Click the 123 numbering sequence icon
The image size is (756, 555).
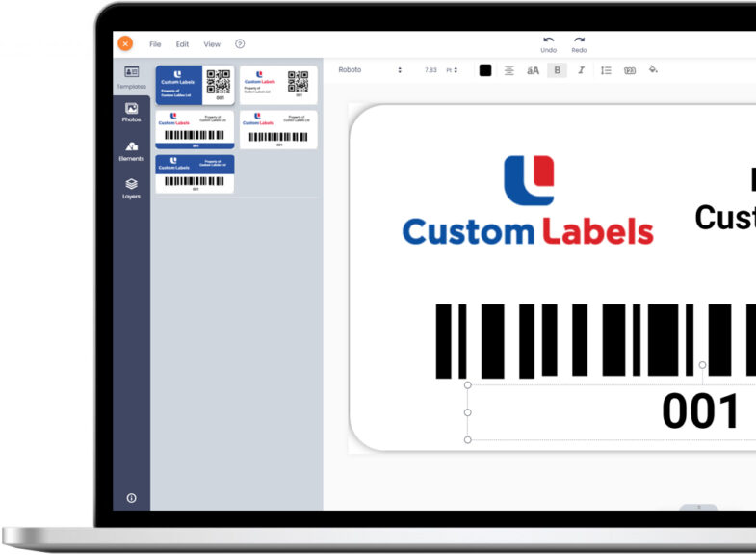tap(630, 71)
